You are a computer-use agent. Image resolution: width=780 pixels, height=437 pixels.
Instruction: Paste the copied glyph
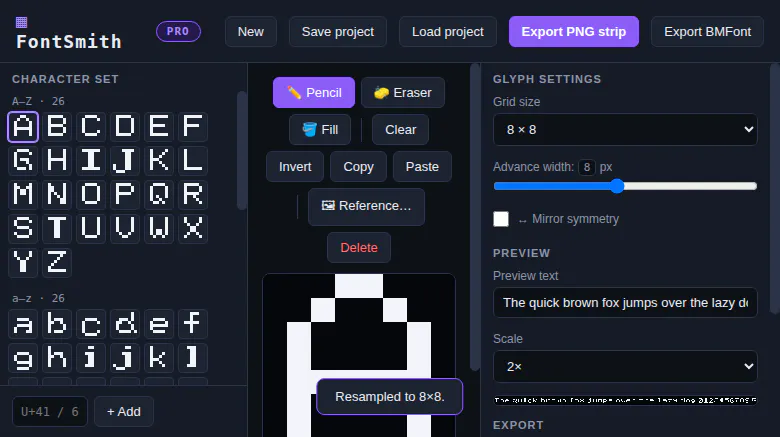coord(422,167)
